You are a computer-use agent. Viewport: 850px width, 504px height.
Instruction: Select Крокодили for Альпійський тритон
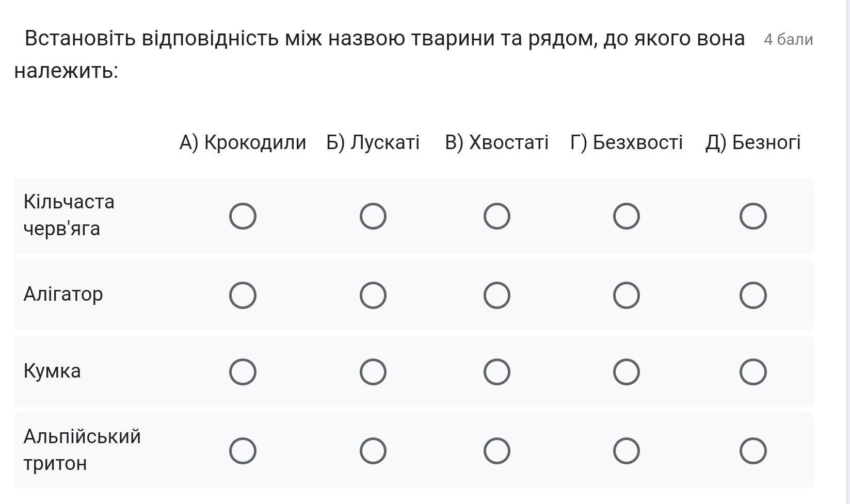point(243,451)
